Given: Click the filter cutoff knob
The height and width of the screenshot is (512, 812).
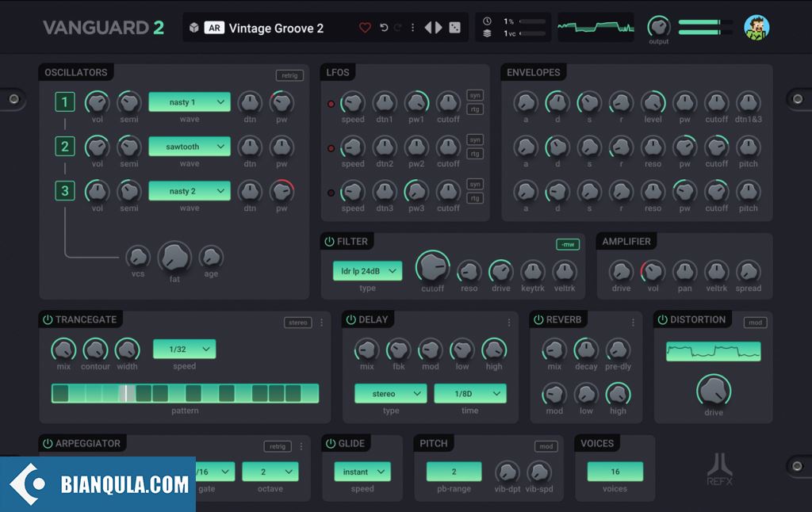Looking at the screenshot, I should pos(432,267).
